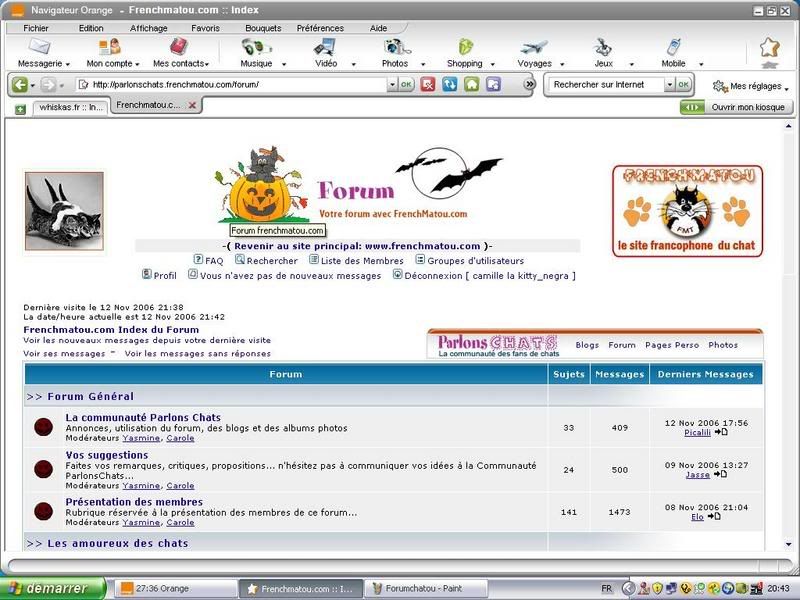Image resolution: width=800 pixels, height=600 pixels.
Task: Click the Profil icon
Action: tap(147, 274)
